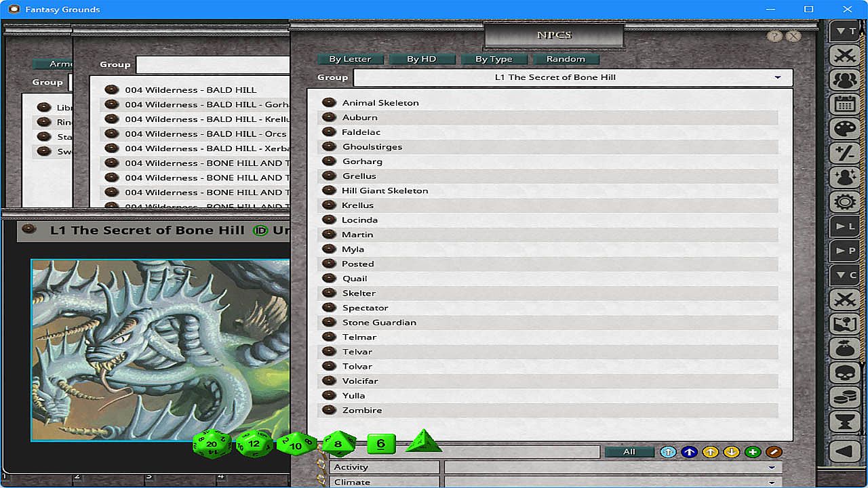
Task: Open the Party Sheet people icon
Action: pyautogui.click(x=845, y=80)
